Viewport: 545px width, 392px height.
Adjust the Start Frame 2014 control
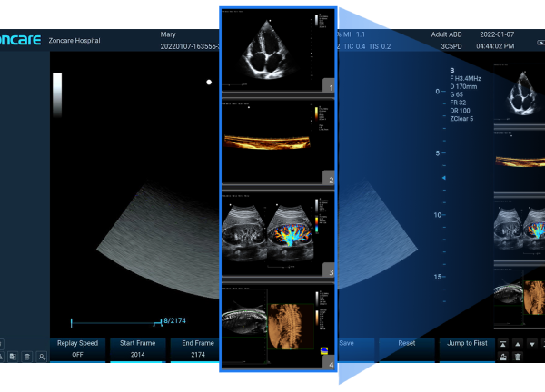tap(137, 349)
